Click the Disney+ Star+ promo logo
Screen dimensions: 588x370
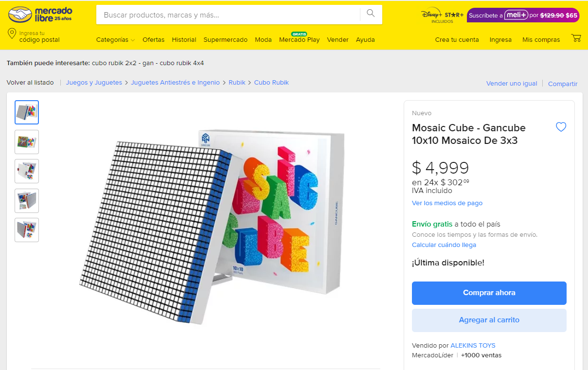(442, 15)
